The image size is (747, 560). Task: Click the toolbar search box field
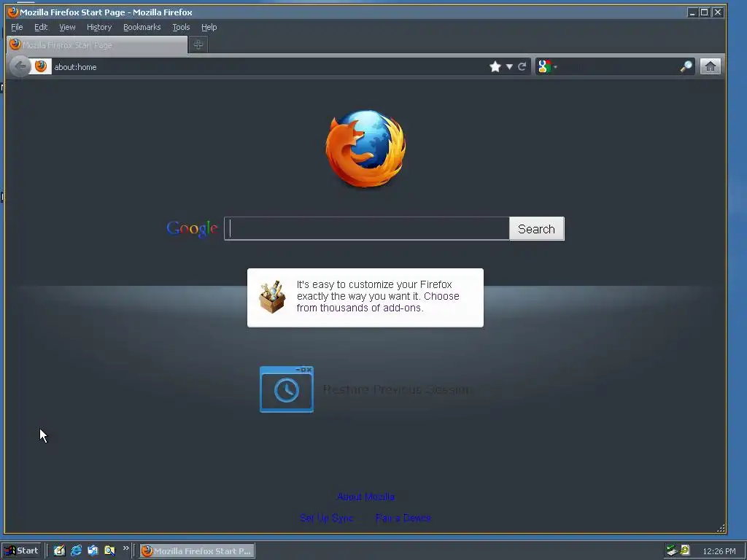(619, 66)
